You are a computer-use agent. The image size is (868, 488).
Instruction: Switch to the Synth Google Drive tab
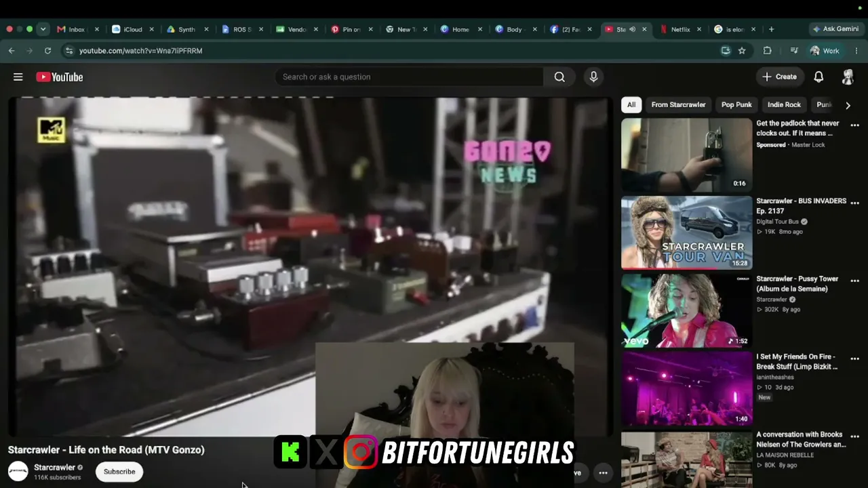(187, 29)
